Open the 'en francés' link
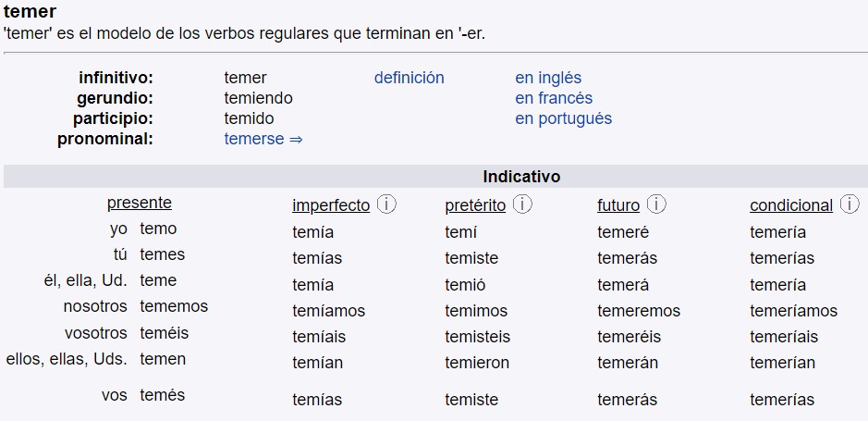The width and height of the screenshot is (868, 421). click(x=554, y=98)
